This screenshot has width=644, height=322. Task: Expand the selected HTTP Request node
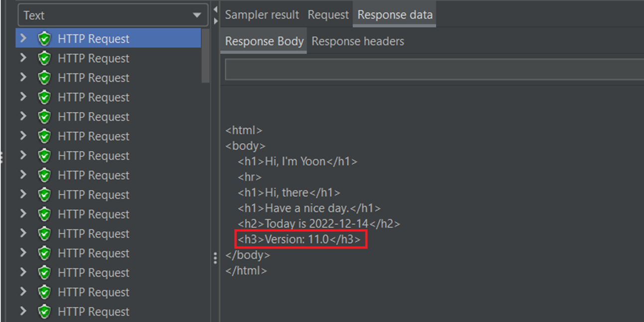pos(23,38)
